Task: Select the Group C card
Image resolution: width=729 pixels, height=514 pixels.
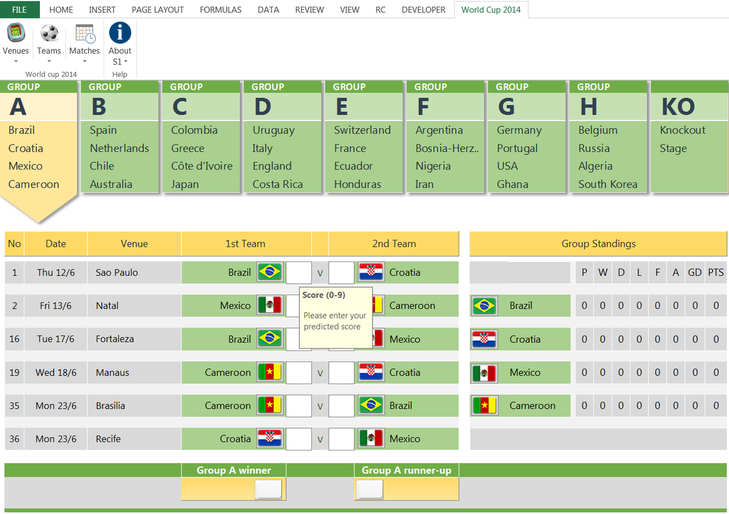Action: (x=201, y=137)
